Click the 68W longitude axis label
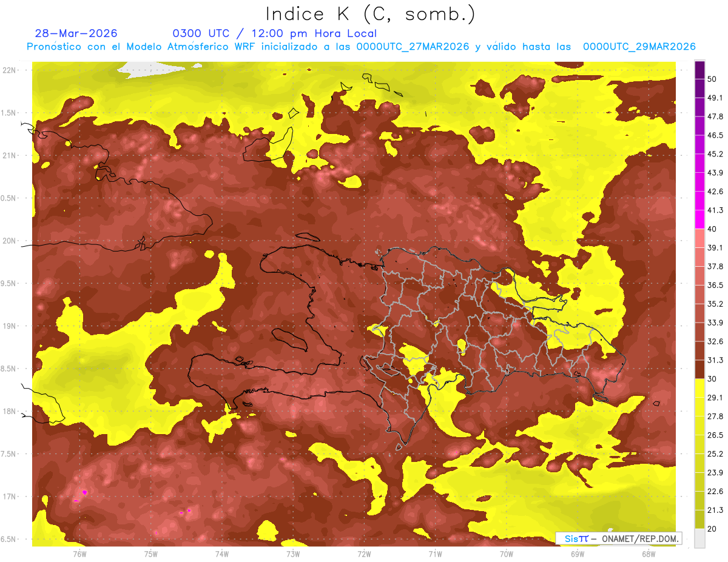 [649, 554]
